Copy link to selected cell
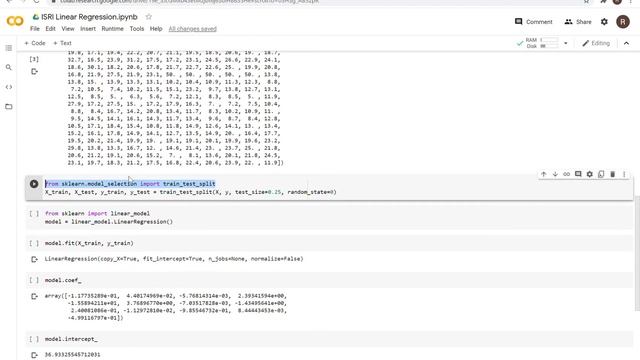 tap(567, 174)
